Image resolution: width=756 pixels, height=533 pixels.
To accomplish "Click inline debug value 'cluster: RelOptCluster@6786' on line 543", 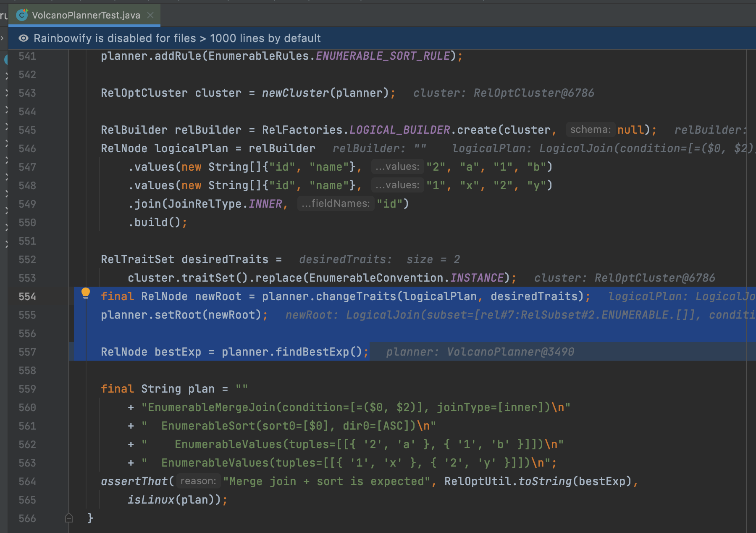I will click(x=504, y=93).
